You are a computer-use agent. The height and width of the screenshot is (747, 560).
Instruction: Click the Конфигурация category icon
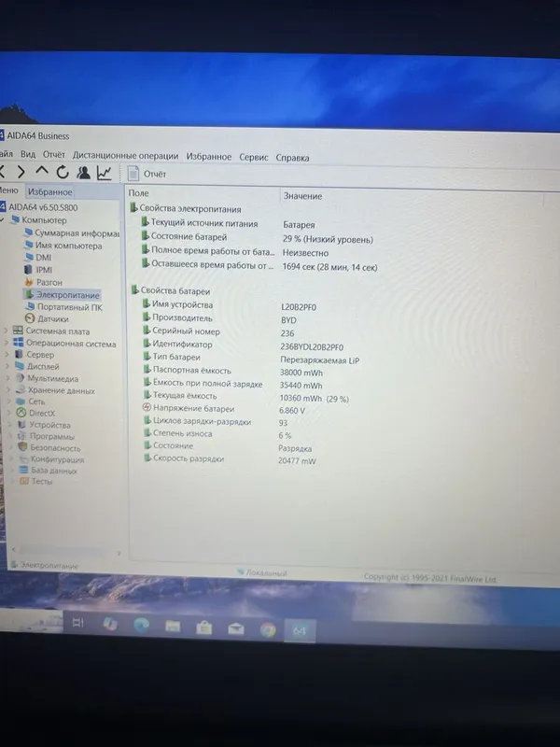22,458
